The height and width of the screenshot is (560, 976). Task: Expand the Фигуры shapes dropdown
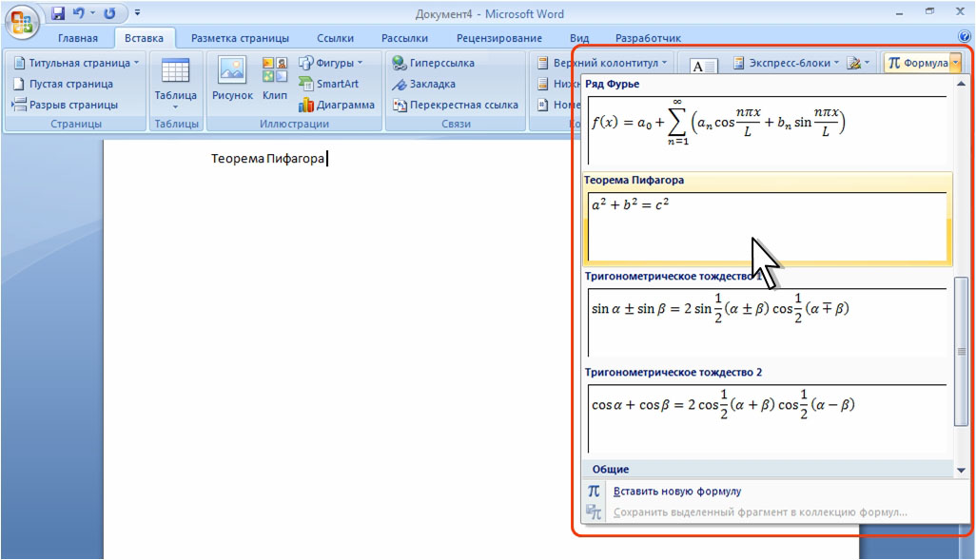331,63
